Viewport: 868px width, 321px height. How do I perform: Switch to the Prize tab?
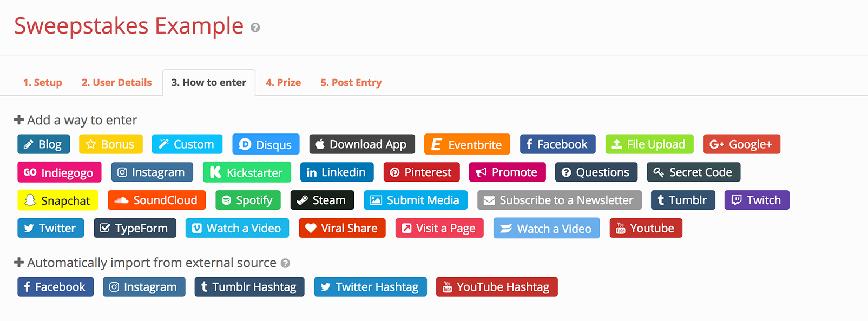tap(283, 82)
